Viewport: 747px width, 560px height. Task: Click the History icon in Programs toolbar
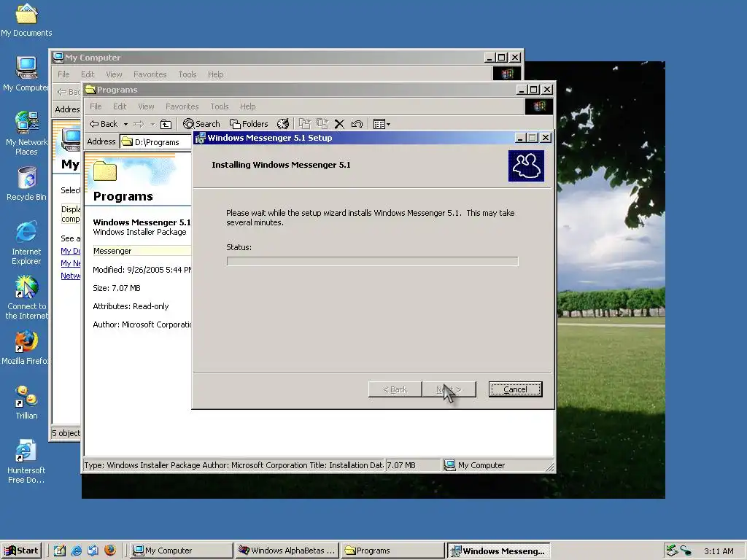coord(282,124)
